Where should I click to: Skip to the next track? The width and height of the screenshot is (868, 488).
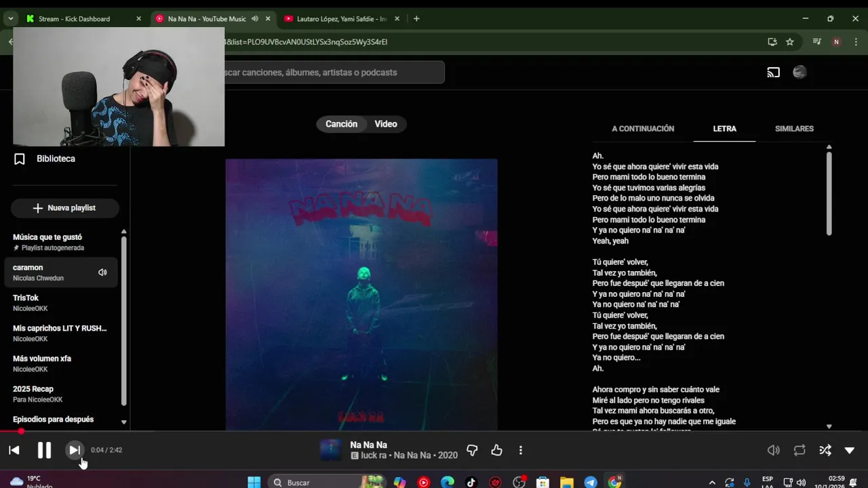[74, 450]
